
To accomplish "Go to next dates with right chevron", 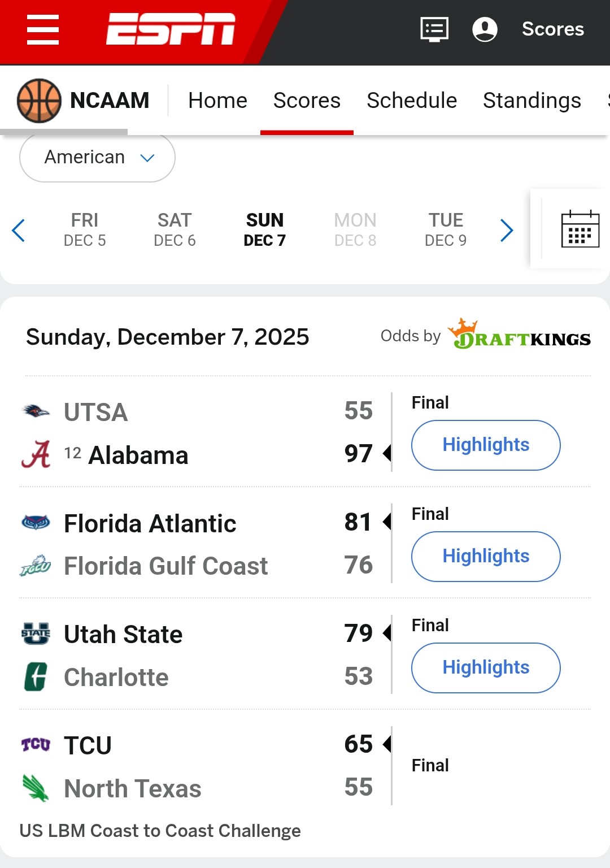I will (507, 230).
